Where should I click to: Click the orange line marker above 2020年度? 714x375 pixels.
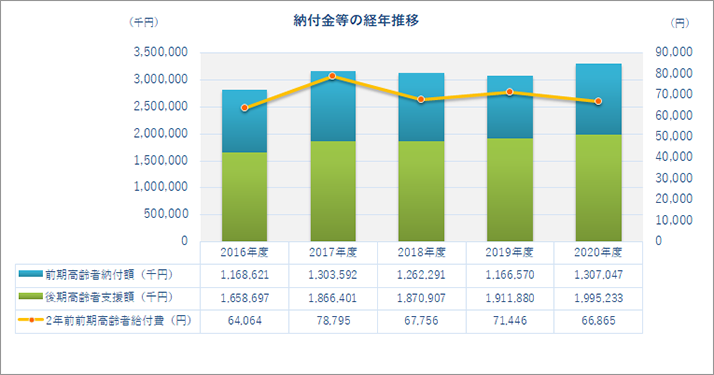coord(598,101)
